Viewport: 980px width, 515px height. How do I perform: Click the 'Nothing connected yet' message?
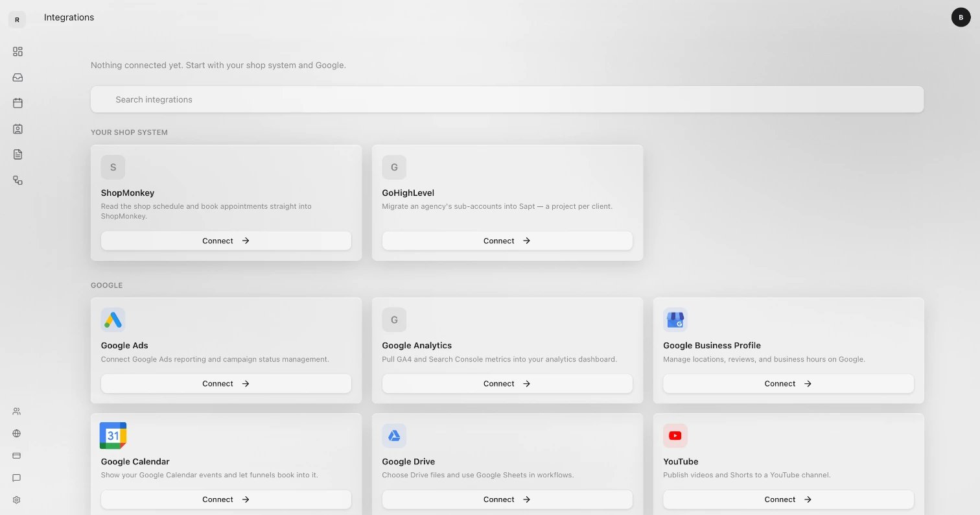point(218,66)
